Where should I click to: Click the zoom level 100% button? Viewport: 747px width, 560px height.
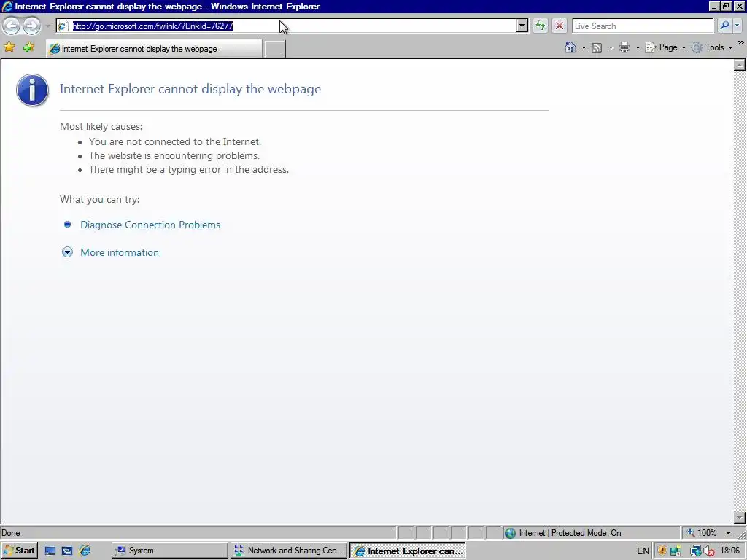tap(701, 533)
